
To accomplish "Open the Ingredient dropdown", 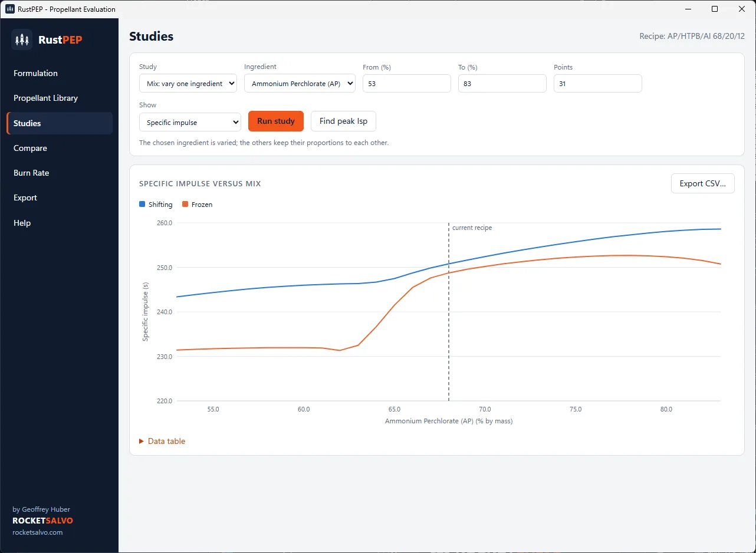I will tap(300, 83).
